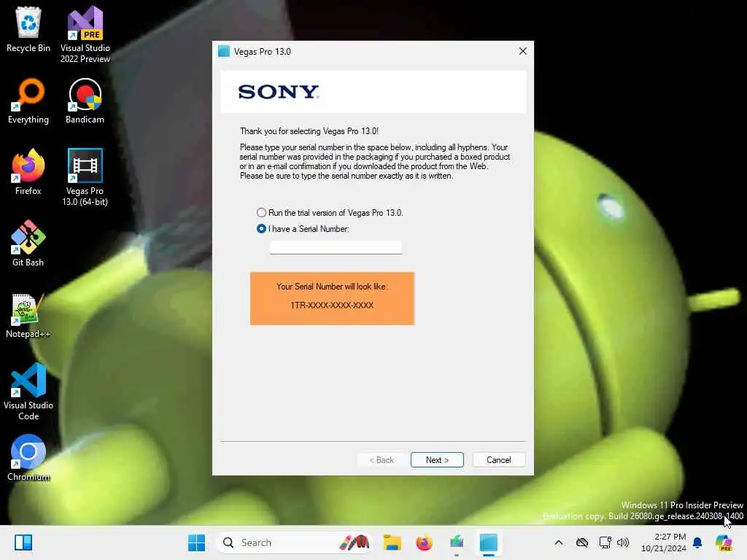Select the Chromium desktop shortcut
Viewport: 747px width, 560px height.
coord(28,458)
